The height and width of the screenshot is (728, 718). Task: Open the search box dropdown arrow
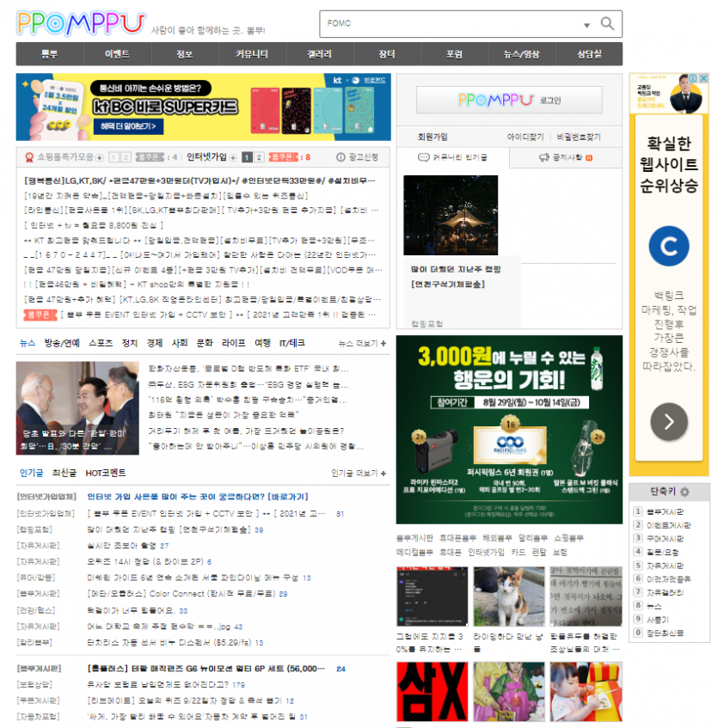586,24
